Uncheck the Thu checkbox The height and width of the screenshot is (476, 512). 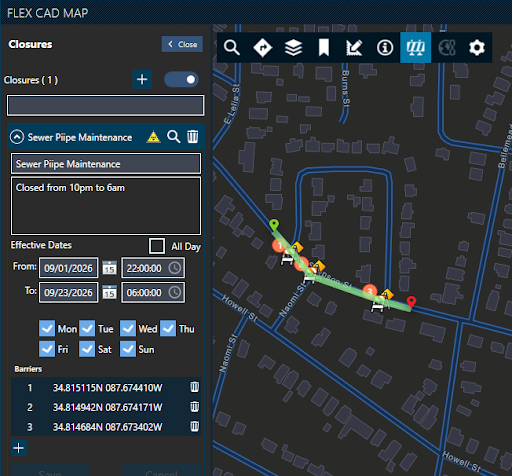coord(168,329)
